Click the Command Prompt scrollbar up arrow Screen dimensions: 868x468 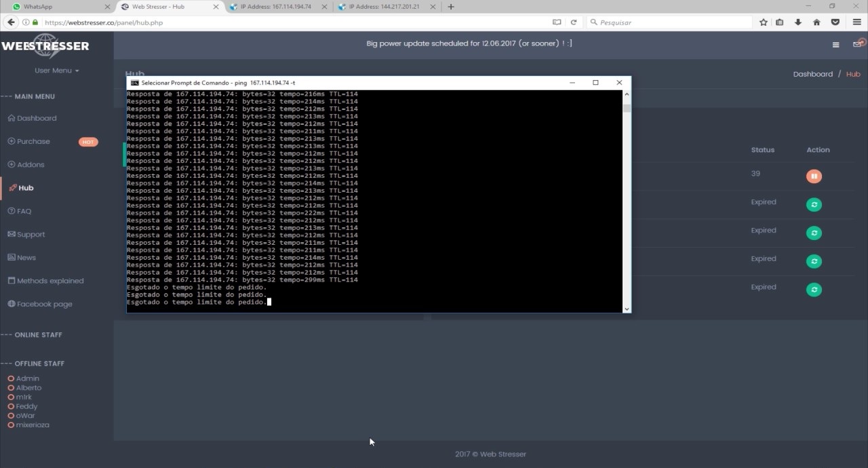pyautogui.click(x=627, y=94)
